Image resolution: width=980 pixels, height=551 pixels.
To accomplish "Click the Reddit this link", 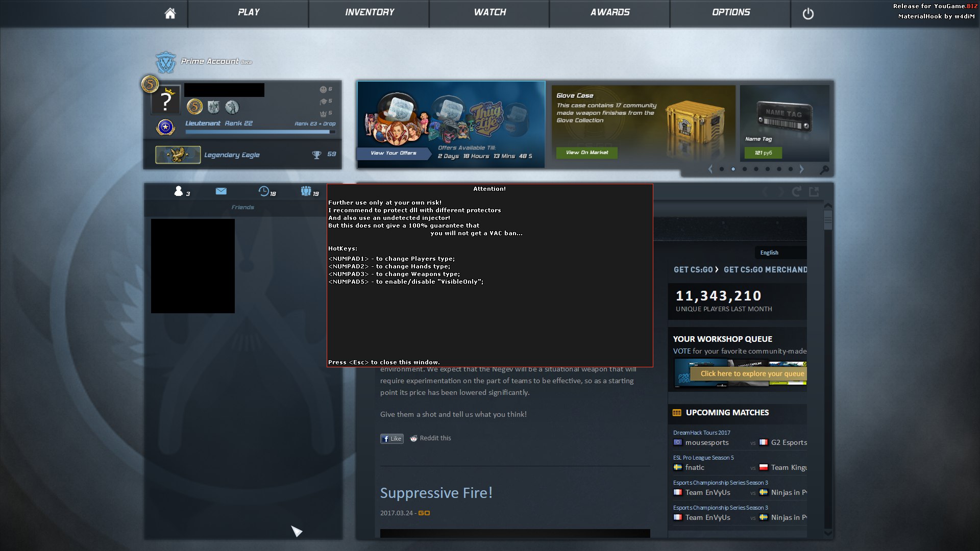I will pyautogui.click(x=431, y=438).
